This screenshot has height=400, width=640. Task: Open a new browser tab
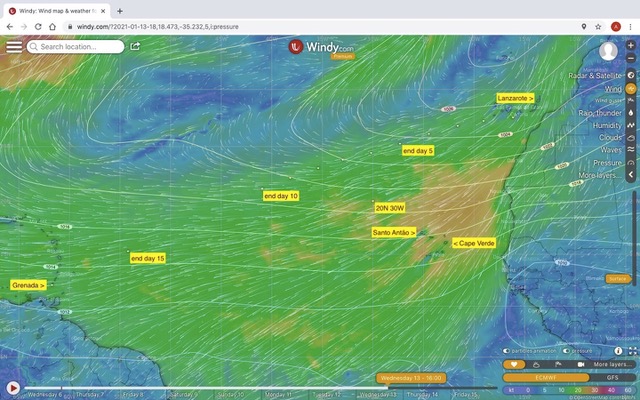click(x=120, y=10)
